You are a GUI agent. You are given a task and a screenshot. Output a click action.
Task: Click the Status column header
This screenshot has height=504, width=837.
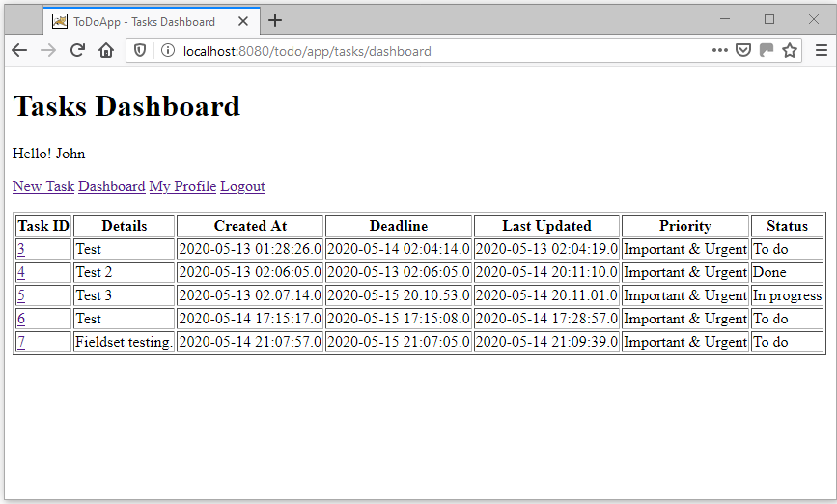788,226
